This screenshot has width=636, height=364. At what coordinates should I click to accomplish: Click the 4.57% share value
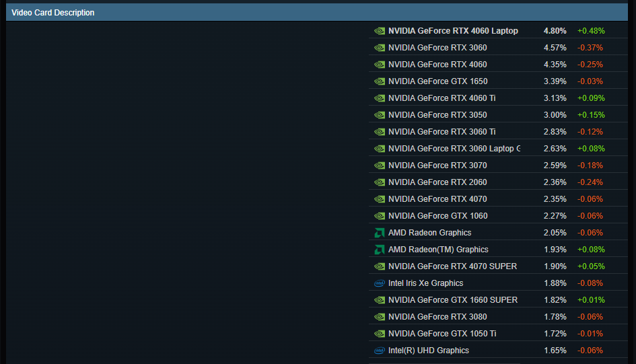point(555,48)
